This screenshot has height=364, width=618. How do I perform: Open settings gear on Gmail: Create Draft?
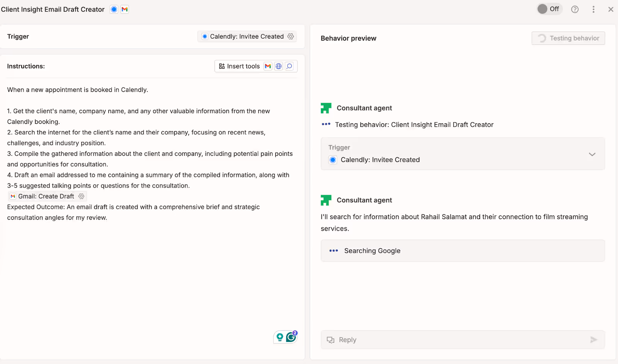pyautogui.click(x=81, y=196)
